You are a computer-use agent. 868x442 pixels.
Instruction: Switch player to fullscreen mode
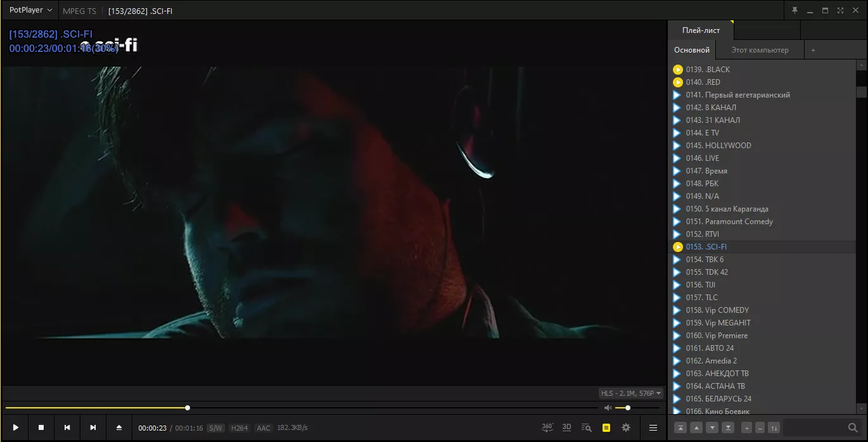[840, 10]
